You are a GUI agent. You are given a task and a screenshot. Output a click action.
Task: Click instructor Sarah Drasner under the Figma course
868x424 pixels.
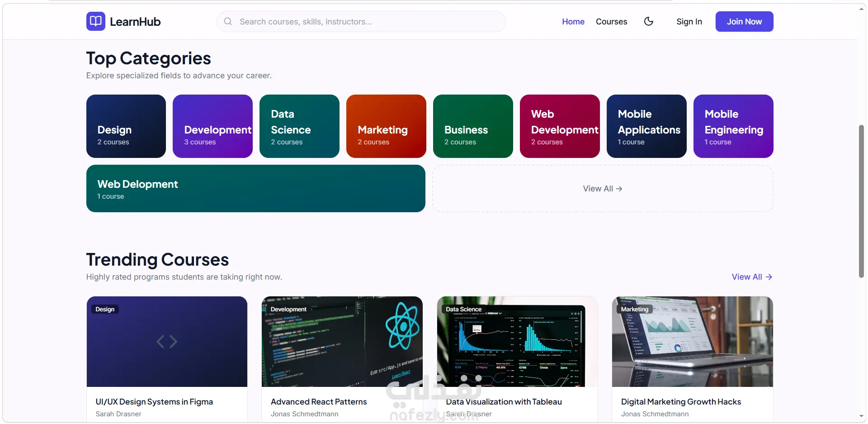coord(118,414)
